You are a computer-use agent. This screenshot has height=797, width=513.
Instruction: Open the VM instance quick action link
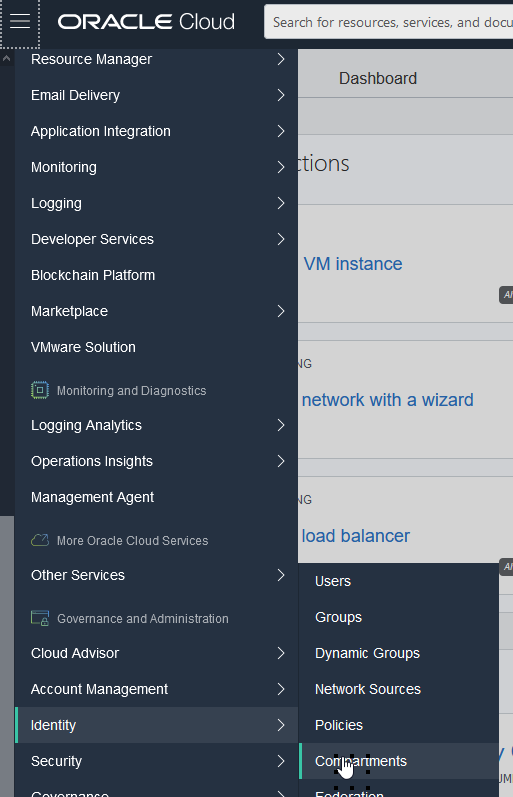pyautogui.click(x=353, y=264)
